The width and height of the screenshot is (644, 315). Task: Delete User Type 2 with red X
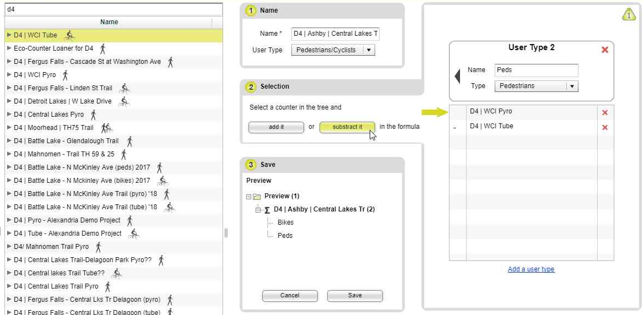pos(605,50)
